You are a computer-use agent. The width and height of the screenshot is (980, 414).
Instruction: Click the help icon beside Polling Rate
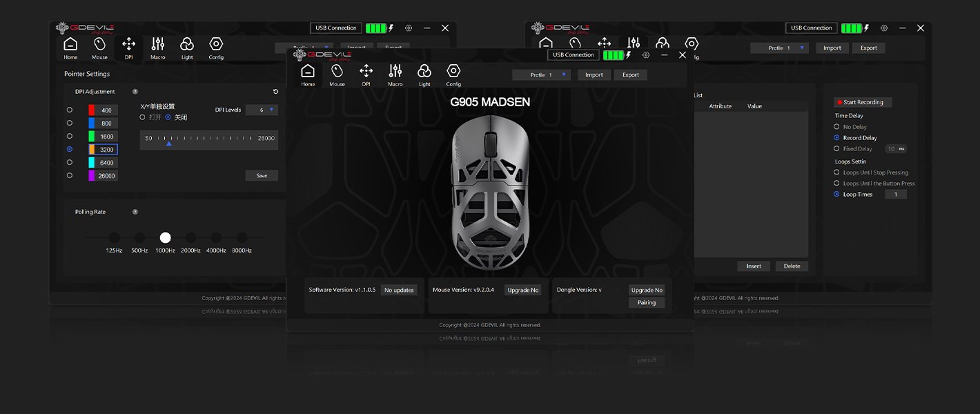tap(135, 212)
